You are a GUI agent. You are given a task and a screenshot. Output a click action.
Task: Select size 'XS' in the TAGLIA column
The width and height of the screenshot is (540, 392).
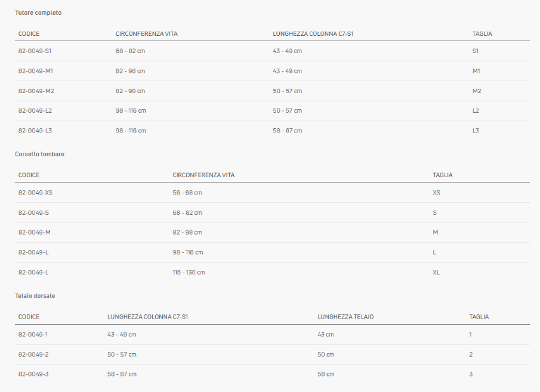(x=436, y=193)
